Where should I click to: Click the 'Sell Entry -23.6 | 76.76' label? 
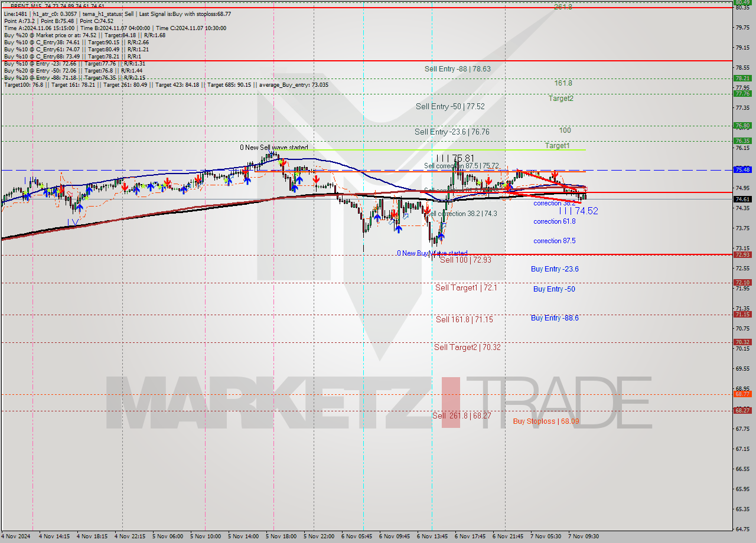pos(452,132)
